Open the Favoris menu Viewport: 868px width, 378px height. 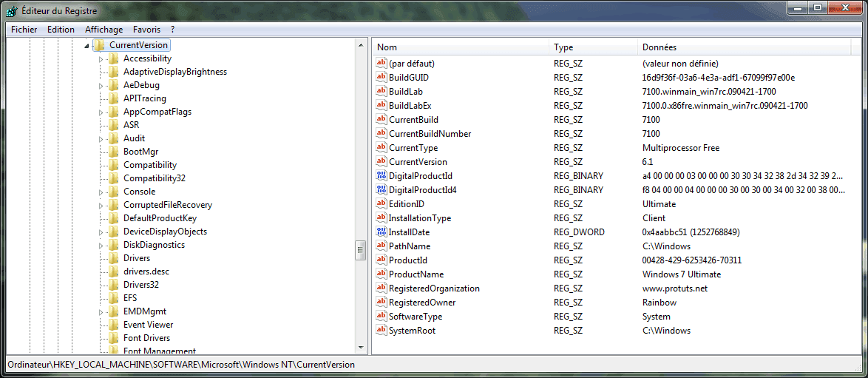coord(146,30)
